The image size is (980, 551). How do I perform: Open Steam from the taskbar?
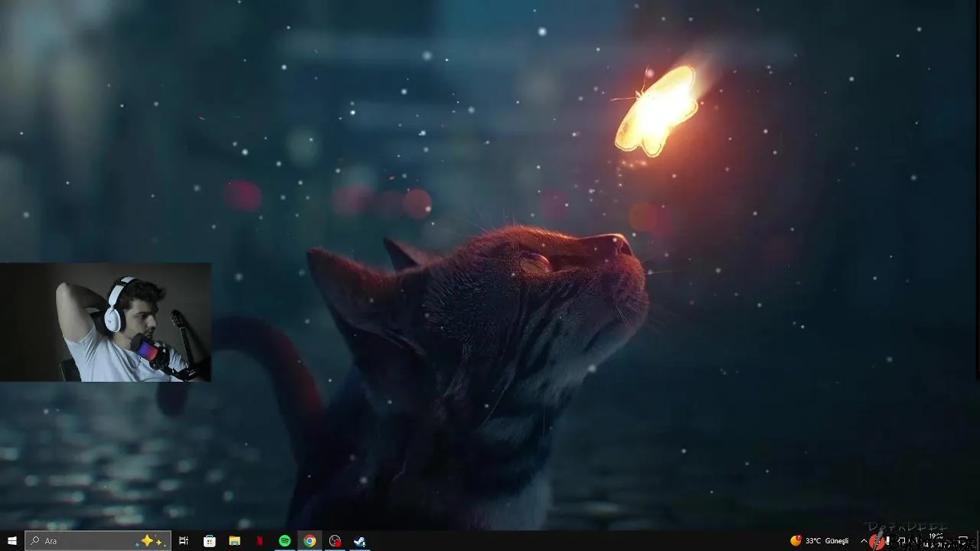click(x=359, y=541)
